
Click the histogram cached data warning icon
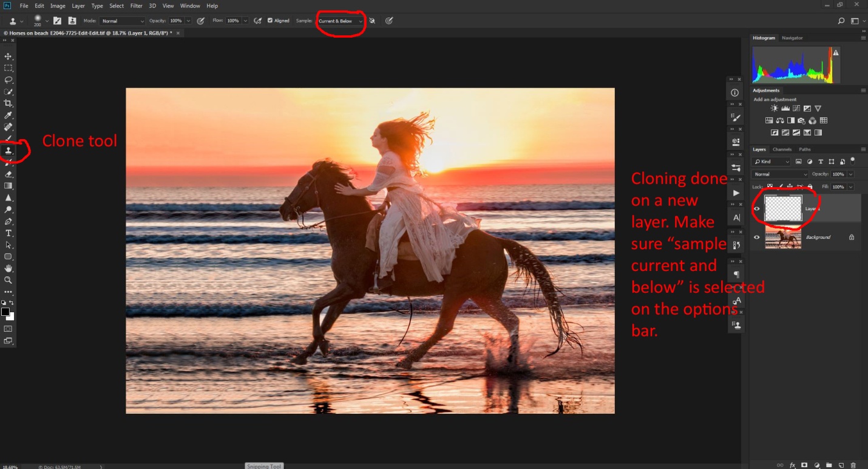click(836, 53)
